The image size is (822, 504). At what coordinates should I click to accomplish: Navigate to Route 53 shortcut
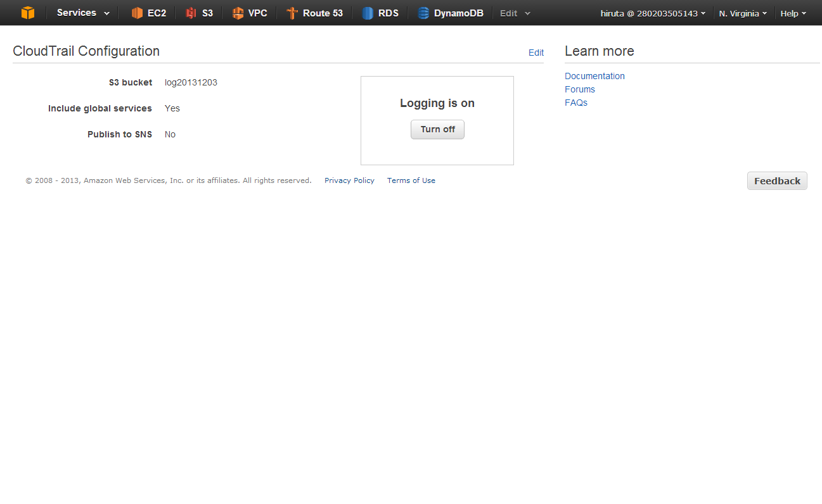click(x=314, y=13)
